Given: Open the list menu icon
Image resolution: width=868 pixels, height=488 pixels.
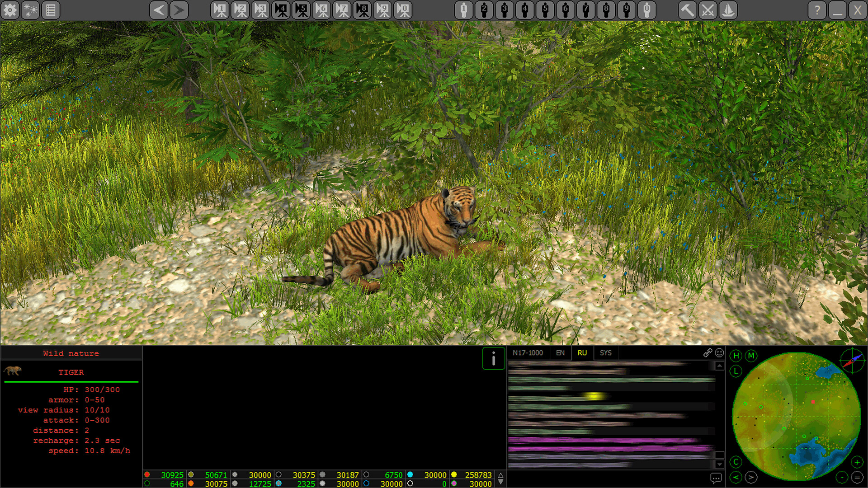Looking at the screenshot, I should [x=51, y=10].
